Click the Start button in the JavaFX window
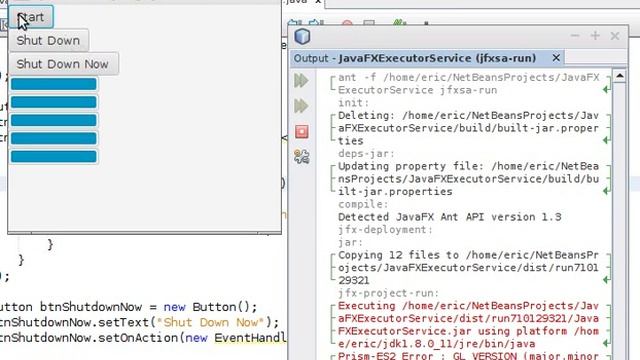640x360 pixels. pyautogui.click(x=31, y=17)
